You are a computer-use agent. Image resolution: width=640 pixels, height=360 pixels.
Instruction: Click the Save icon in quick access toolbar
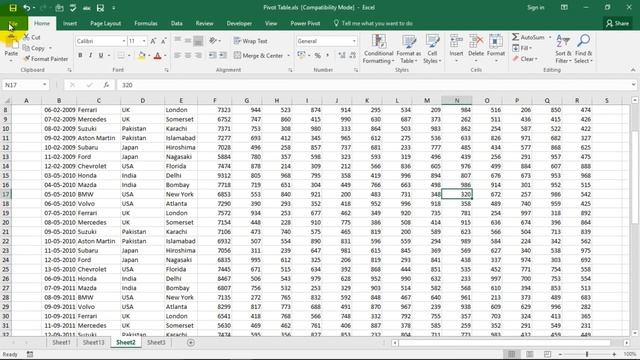(13, 8)
